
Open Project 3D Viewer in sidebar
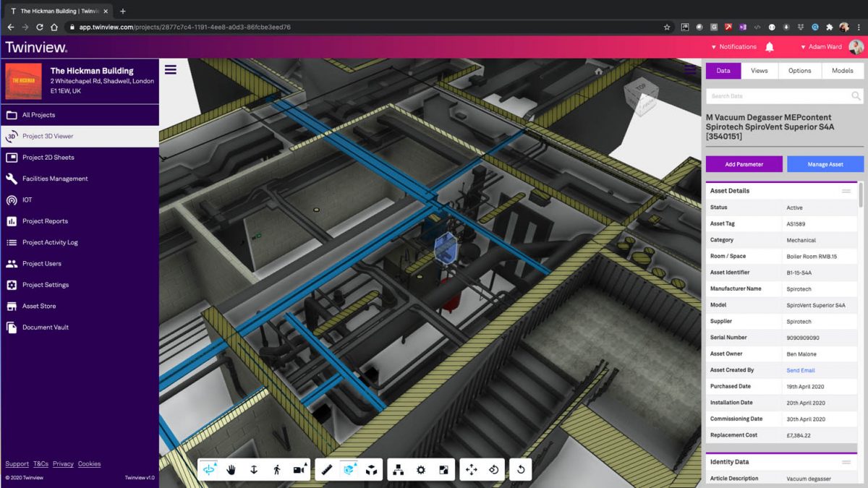tap(80, 136)
